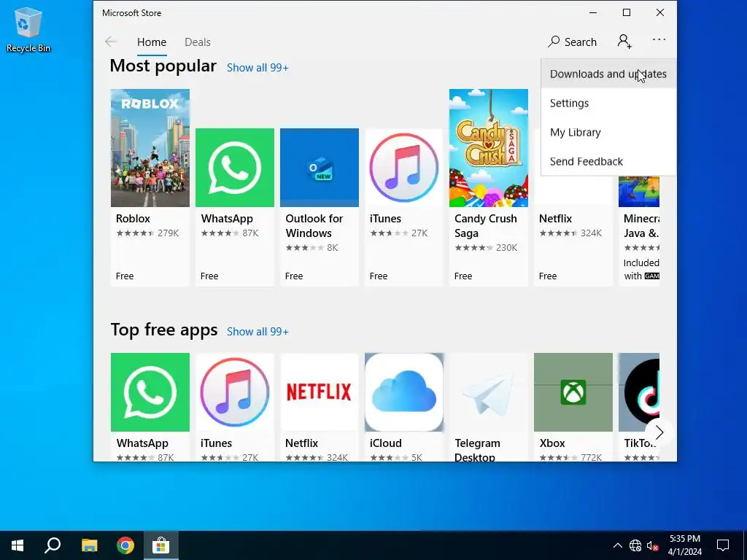Screen dimensions: 747x560
Task: Open the Recycle Bin desktop icon
Action: tap(28, 29)
